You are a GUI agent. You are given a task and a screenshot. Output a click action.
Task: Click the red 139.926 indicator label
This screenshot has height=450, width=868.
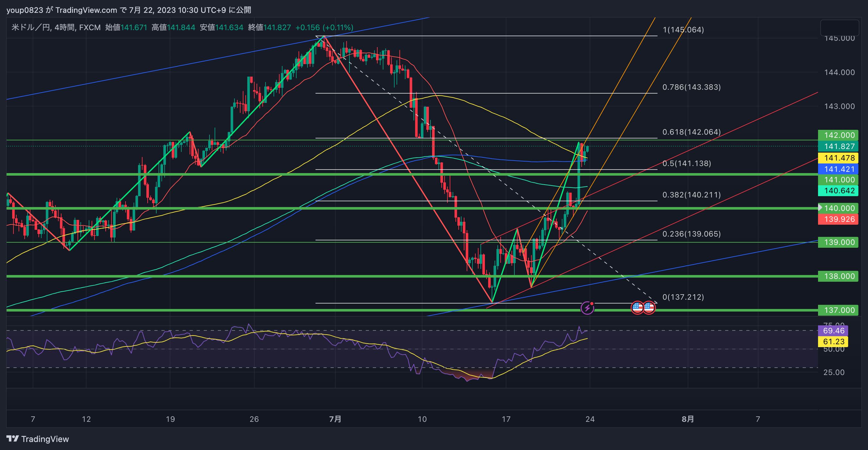coord(838,219)
